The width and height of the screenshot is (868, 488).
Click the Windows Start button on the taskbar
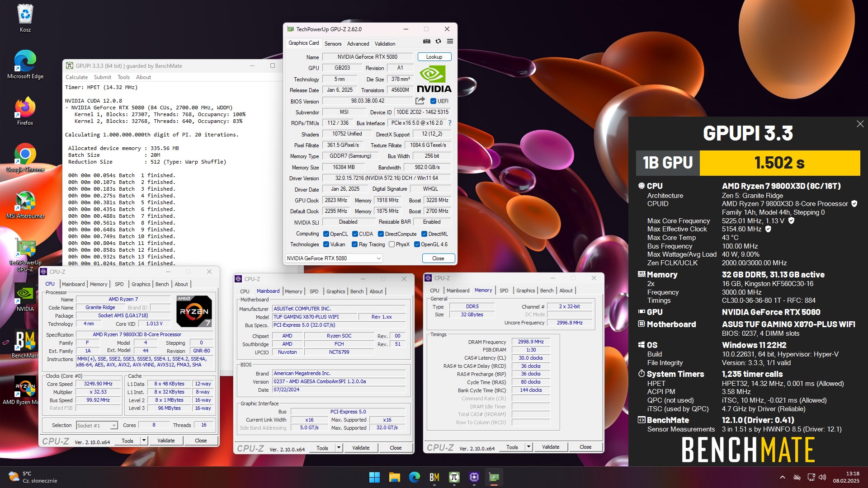pyautogui.click(x=374, y=477)
